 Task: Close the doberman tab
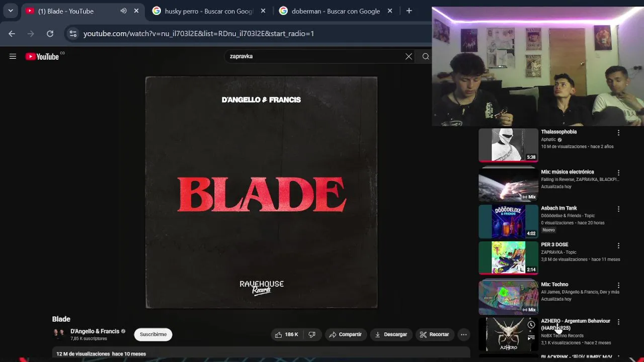(389, 11)
